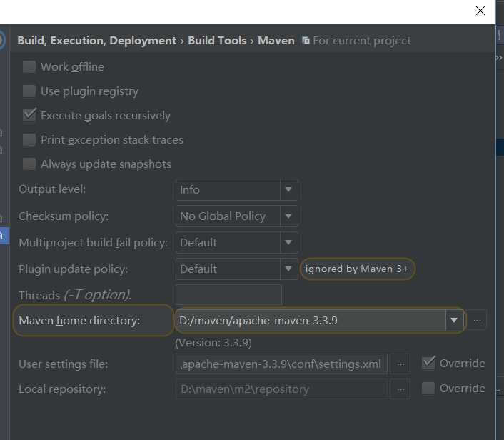Viewport: 504px width, 440px height.
Task: Expand Plugin update policy dropdown
Action: (x=237, y=269)
